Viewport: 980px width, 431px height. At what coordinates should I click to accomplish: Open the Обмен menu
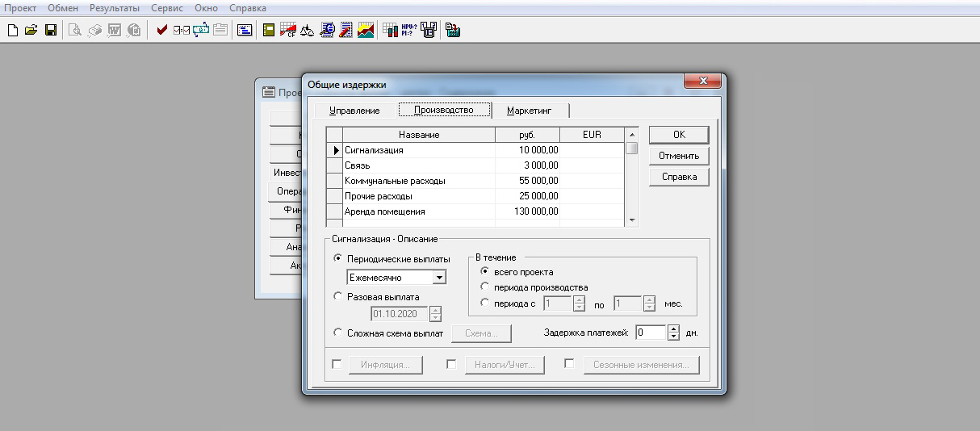63,7
